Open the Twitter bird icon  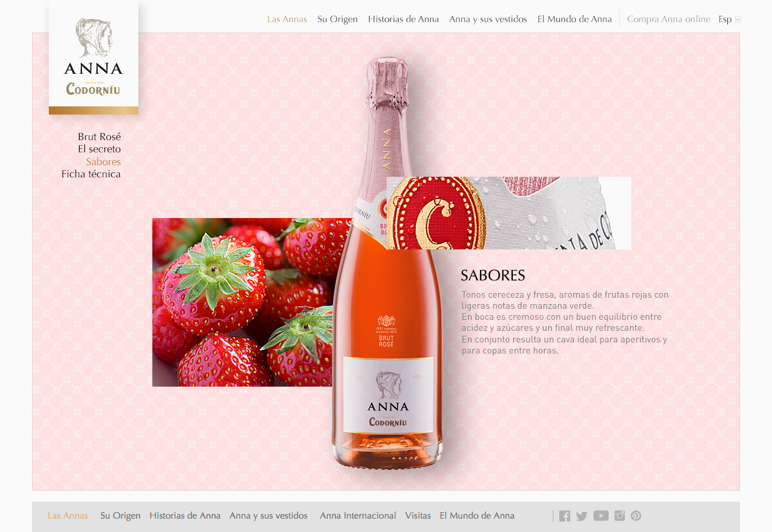point(582,516)
